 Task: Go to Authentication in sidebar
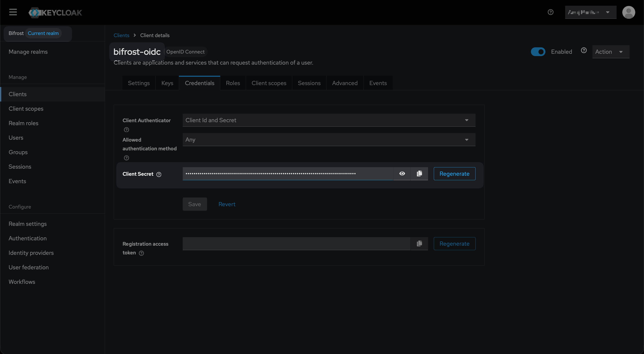[53, 238]
